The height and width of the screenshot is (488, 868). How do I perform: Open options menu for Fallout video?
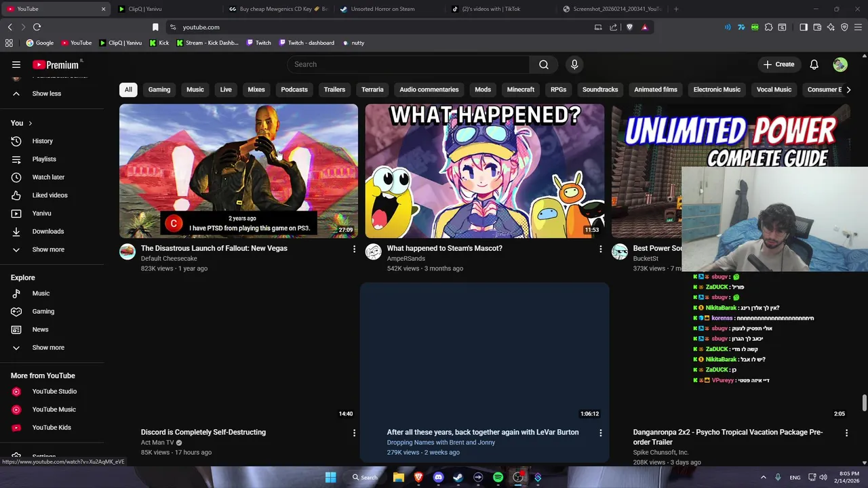pyautogui.click(x=354, y=249)
